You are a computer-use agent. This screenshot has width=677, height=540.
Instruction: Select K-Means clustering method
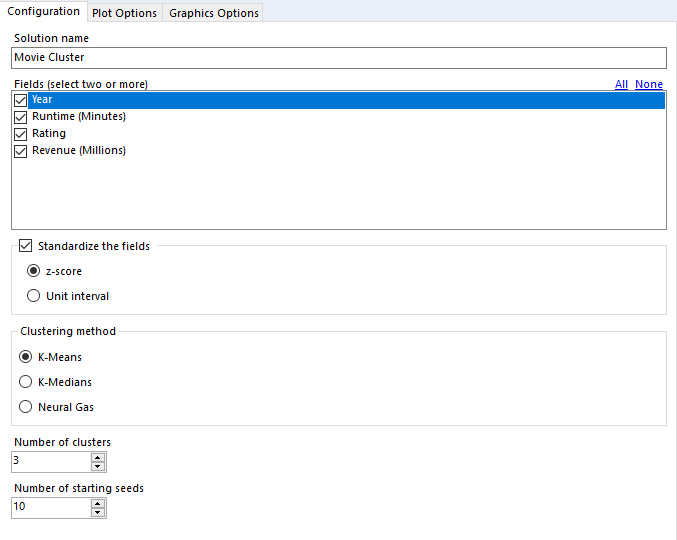pos(26,357)
